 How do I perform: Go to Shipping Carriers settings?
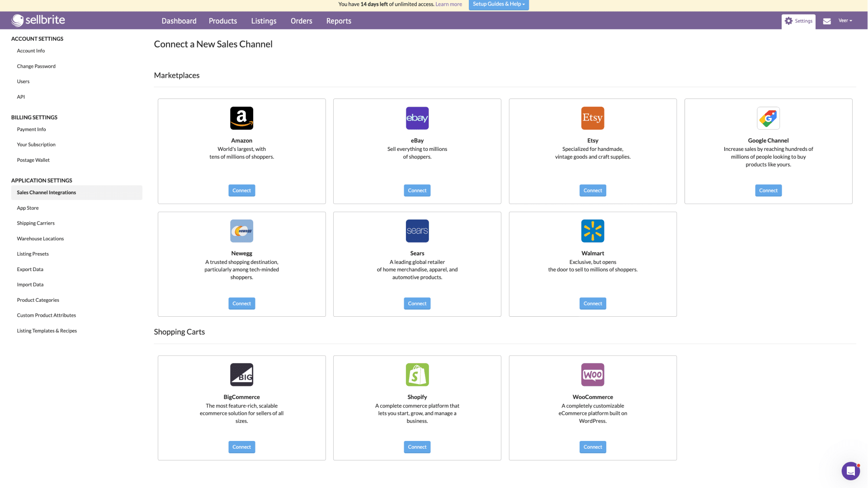[36, 224]
